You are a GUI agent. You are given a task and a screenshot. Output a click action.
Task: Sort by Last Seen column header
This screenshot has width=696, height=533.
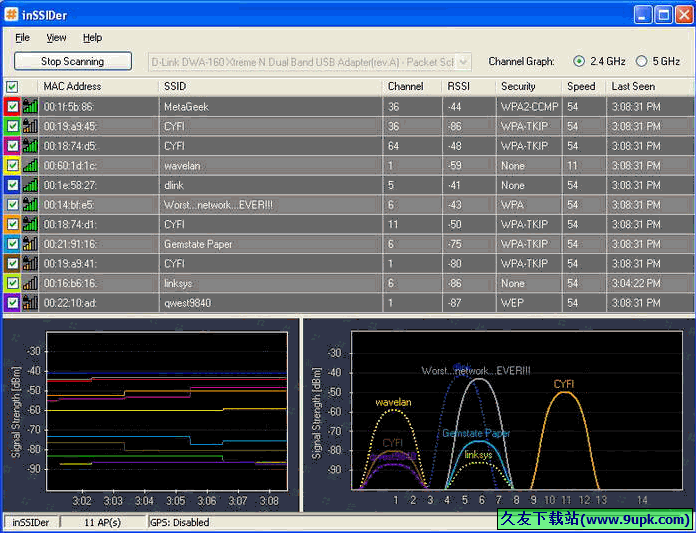click(649, 87)
